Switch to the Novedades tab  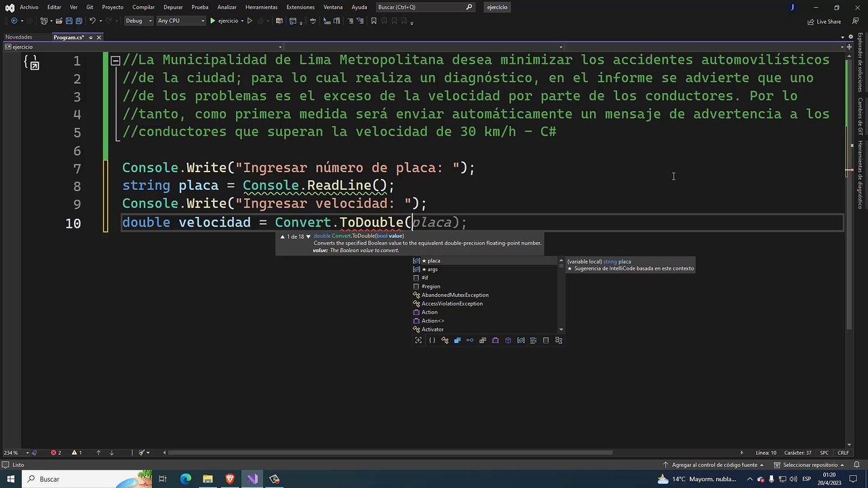pyautogui.click(x=19, y=37)
